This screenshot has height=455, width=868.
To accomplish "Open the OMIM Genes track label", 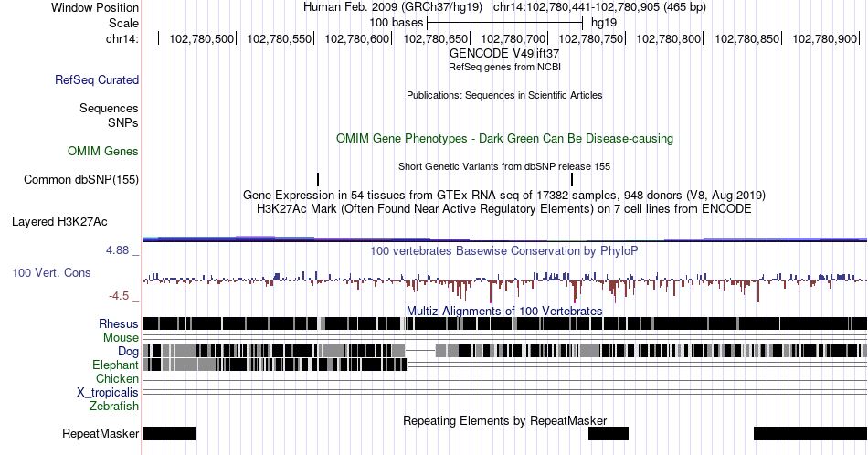I will click(103, 151).
